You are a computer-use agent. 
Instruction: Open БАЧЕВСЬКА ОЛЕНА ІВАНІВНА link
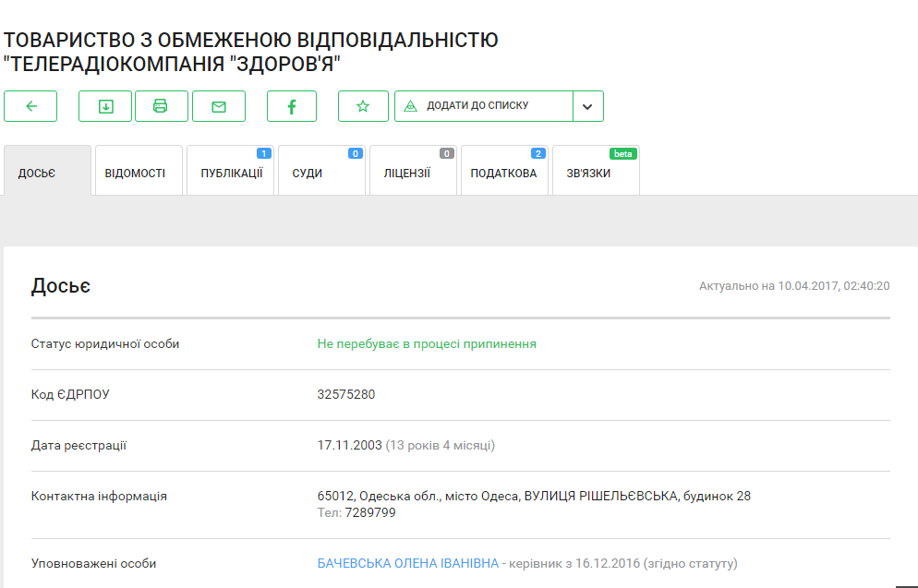pyautogui.click(x=408, y=563)
